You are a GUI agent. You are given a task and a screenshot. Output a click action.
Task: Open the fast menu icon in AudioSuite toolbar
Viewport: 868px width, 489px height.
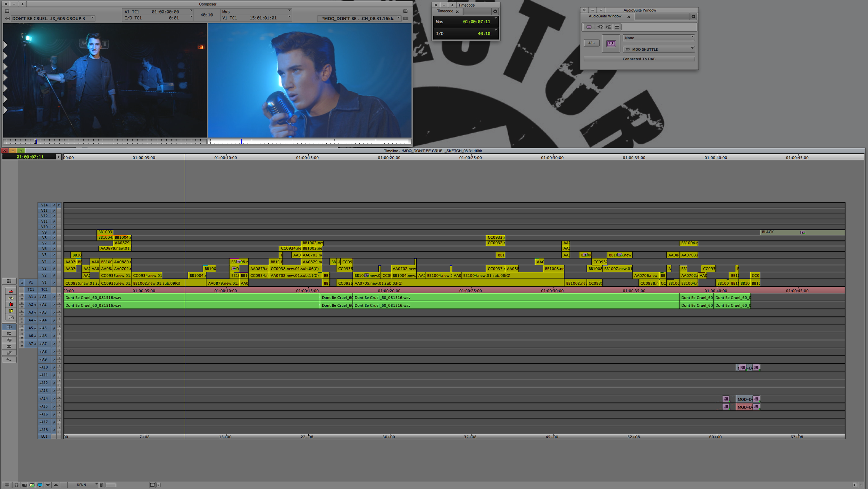pyautogui.click(x=617, y=27)
